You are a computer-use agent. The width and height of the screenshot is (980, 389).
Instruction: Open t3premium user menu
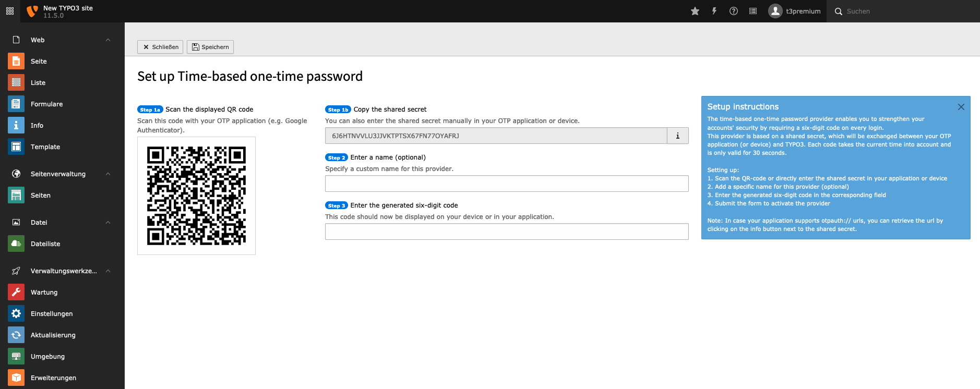(794, 11)
